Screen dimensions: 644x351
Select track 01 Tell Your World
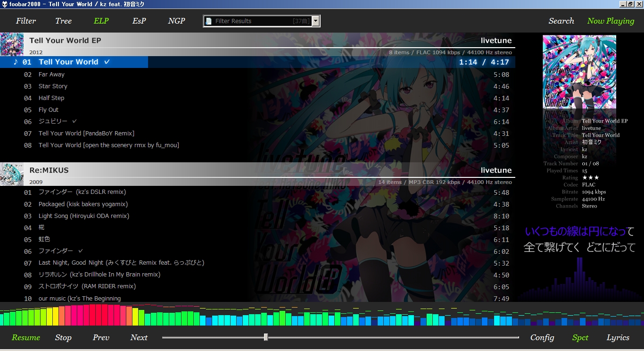point(257,62)
